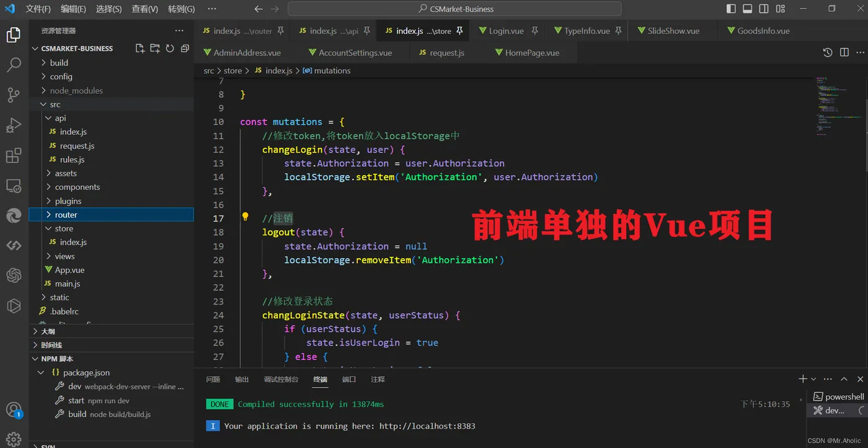Screen dimensions: 868x448
Task: Switch to the 输出 output panel tab
Action: (242, 379)
